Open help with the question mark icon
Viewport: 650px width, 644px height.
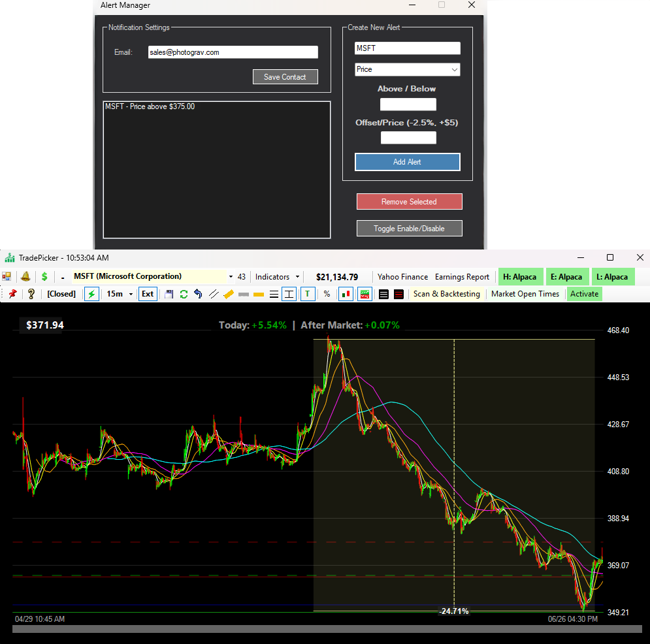tap(31, 294)
